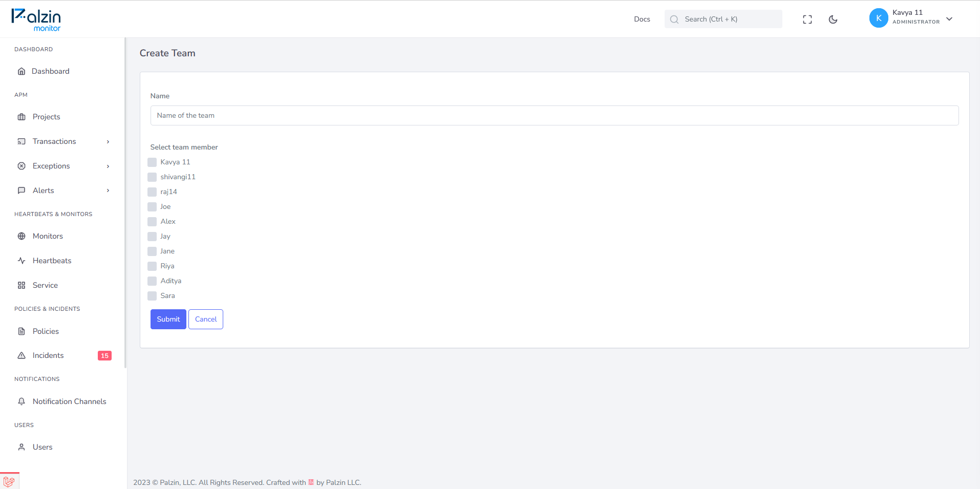The image size is (980, 489).
Task: Check the Riya checkbox
Action: coord(152,266)
